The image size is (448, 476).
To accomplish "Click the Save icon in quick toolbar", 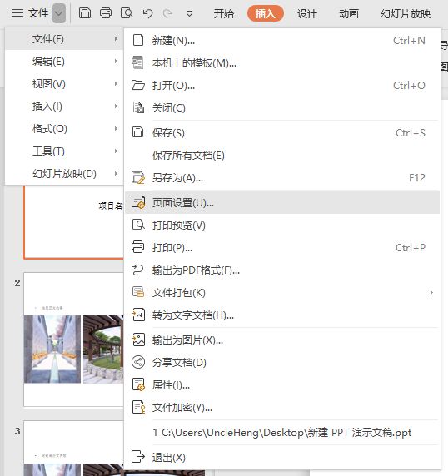I will point(85,13).
